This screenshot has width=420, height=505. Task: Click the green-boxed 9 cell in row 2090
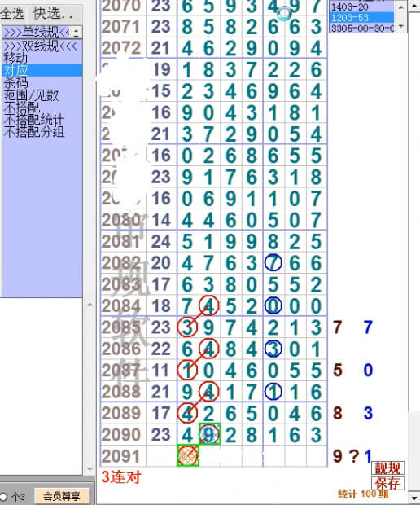209,434
